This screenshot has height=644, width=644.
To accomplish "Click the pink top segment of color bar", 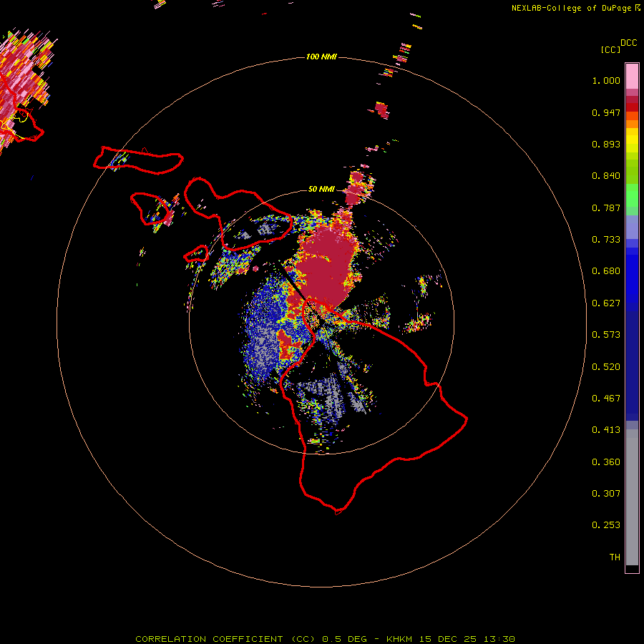I will (x=632, y=76).
